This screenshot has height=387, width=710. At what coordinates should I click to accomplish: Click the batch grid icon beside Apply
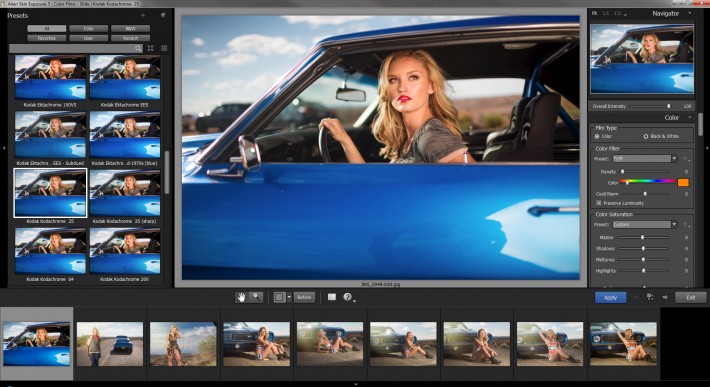click(650, 297)
